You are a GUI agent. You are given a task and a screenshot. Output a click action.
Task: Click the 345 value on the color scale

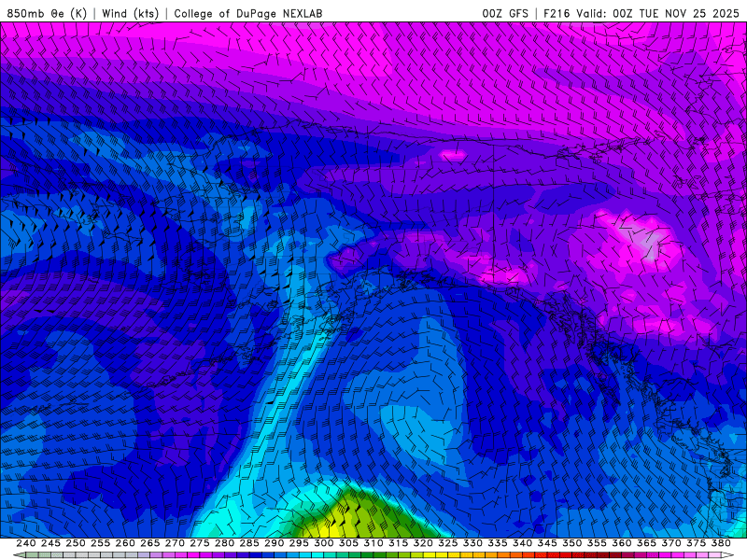coord(547,543)
